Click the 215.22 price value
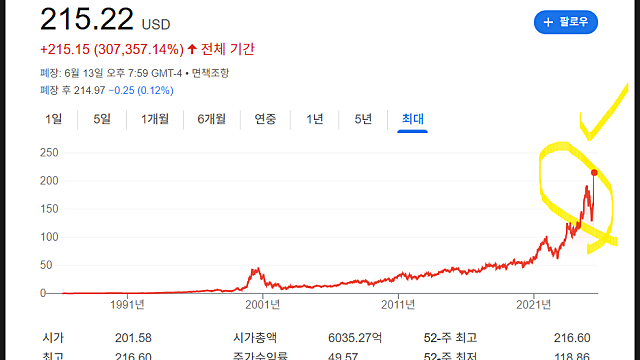 click(87, 19)
